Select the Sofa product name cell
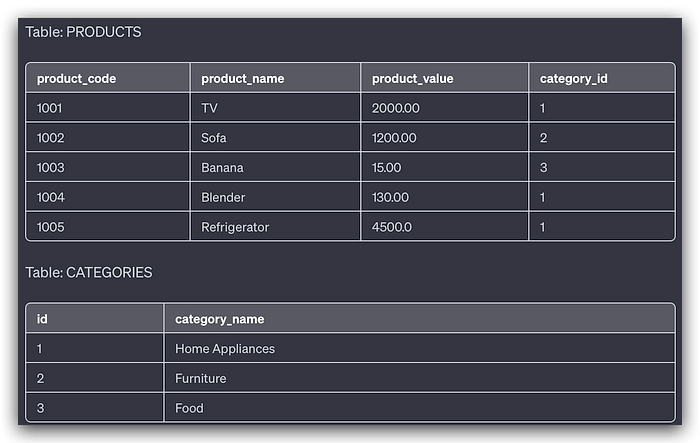Screen dimensions: 700x443 214,138
